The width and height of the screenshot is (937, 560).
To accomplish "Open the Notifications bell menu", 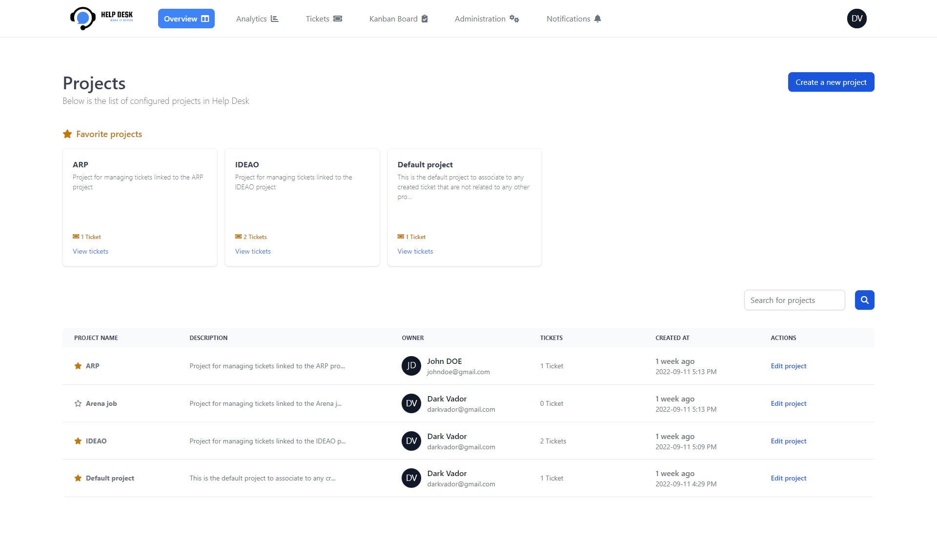I will pos(573,19).
